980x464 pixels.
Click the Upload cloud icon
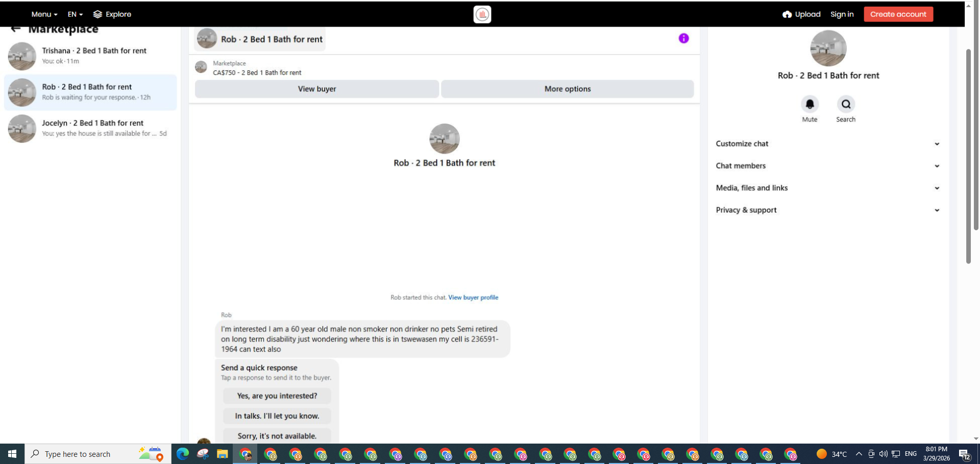[x=787, y=14]
